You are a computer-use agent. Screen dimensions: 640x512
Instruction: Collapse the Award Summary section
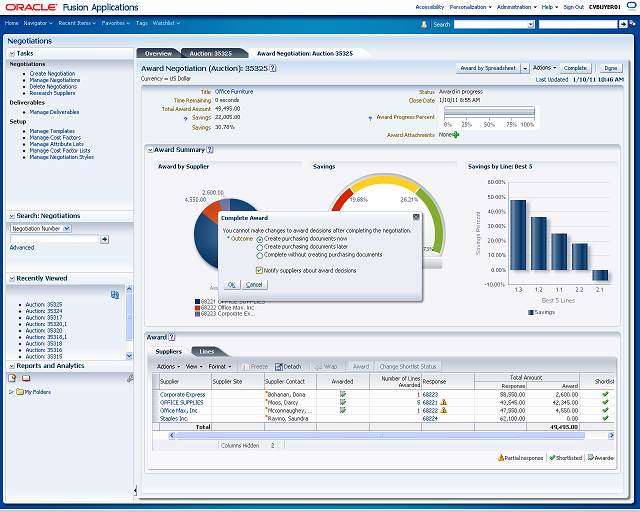[150, 150]
